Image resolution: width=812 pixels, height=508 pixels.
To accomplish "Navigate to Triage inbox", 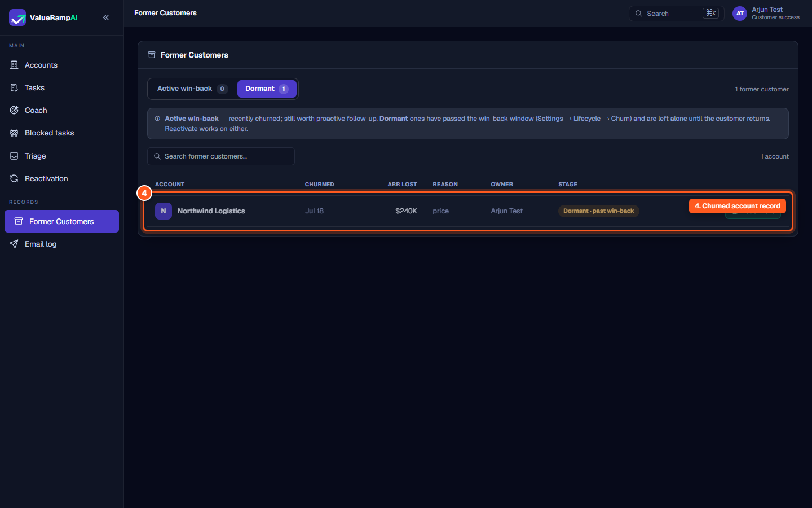I will pyautogui.click(x=61, y=156).
